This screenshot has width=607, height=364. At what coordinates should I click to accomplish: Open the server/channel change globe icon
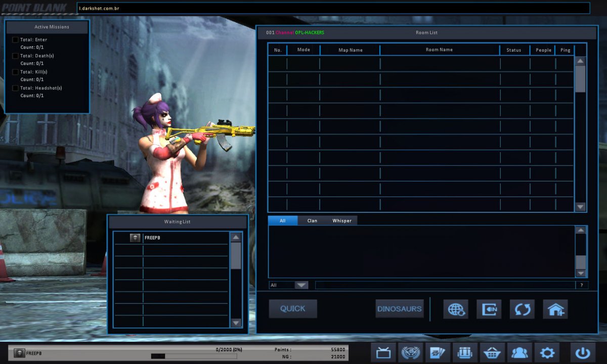[x=456, y=309]
